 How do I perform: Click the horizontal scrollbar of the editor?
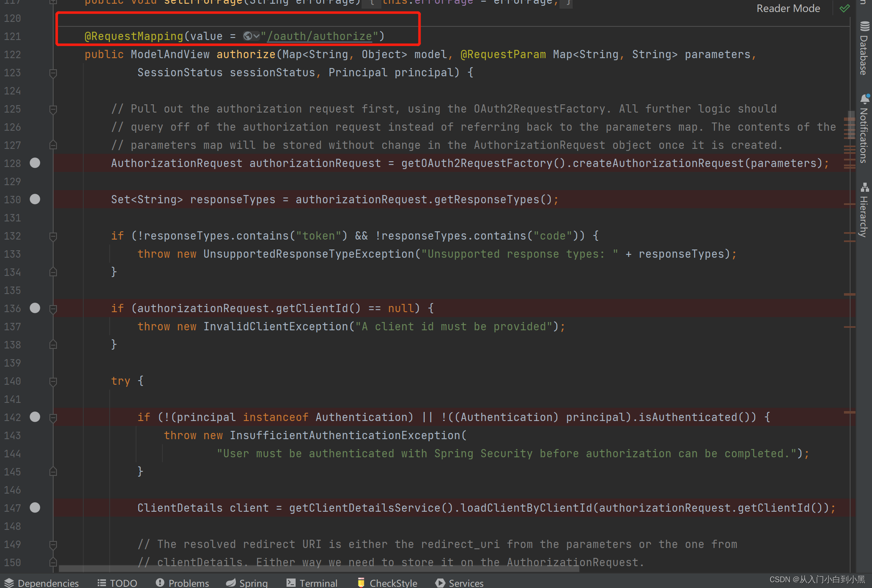click(319, 569)
